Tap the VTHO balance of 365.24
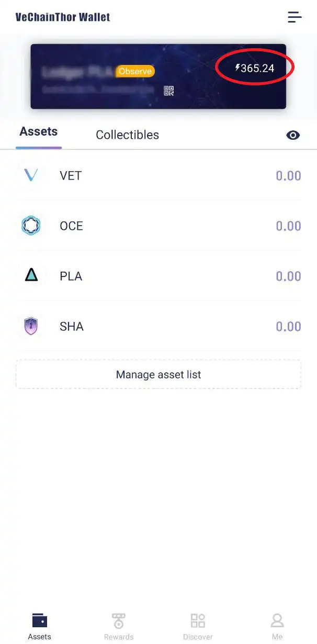Viewport: 317px width, 644px height. click(256, 66)
